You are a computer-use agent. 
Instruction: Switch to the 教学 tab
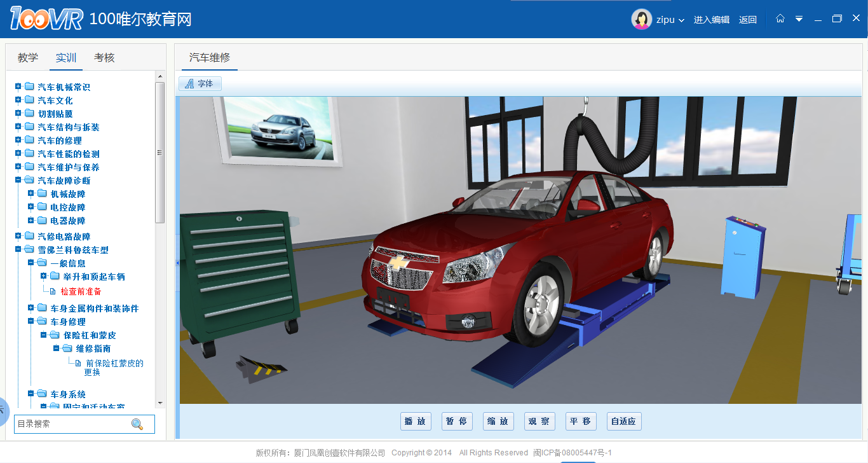[x=28, y=57]
